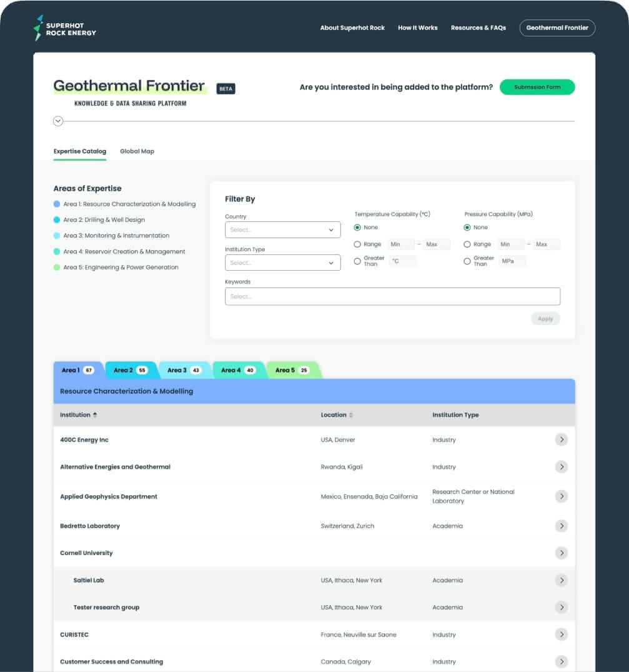Click Area 5 green legend dot
Screen dimensions: 629x672
56,268
